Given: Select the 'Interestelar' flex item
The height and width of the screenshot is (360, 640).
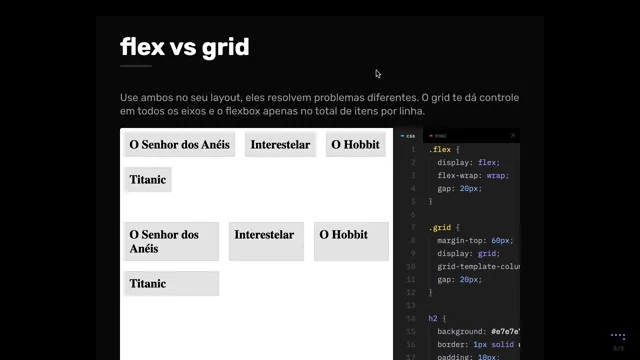Looking at the screenshot, I should [280, 144].
